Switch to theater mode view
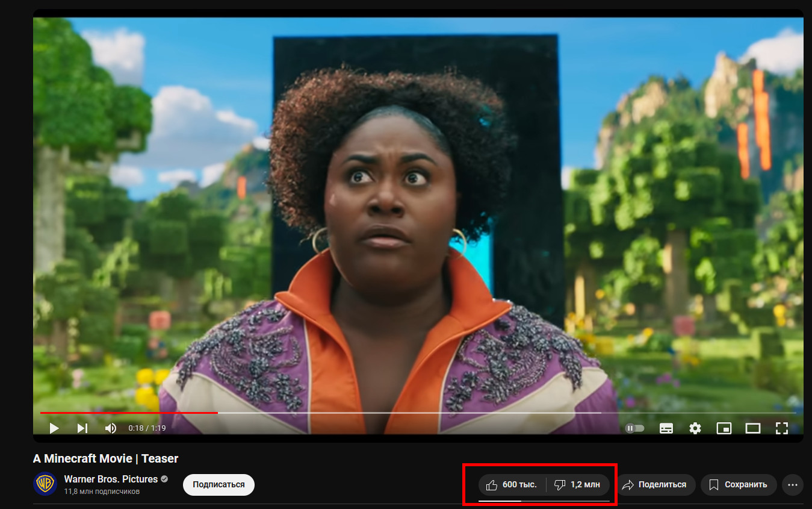812x509 pixels. pyautogui.click(x=753, y=428)
